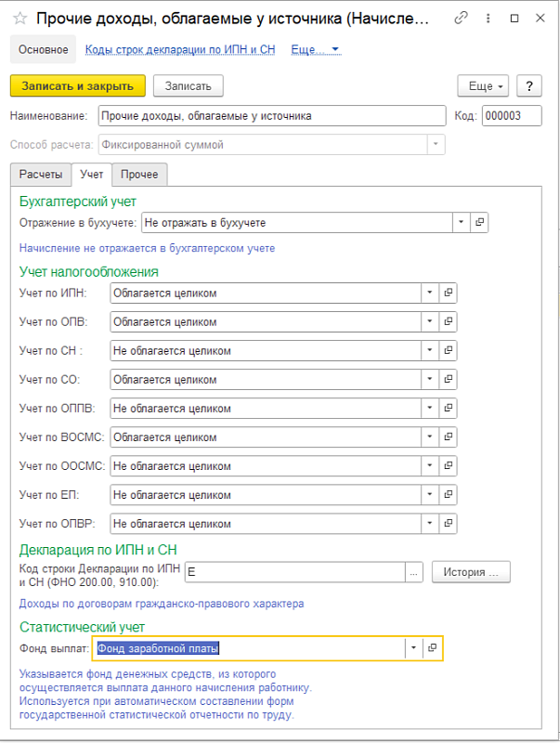Screen dimensions: 560x743
Task: Expand the Учет по ОПВ dropdown
Action: (x=429, y=322)
